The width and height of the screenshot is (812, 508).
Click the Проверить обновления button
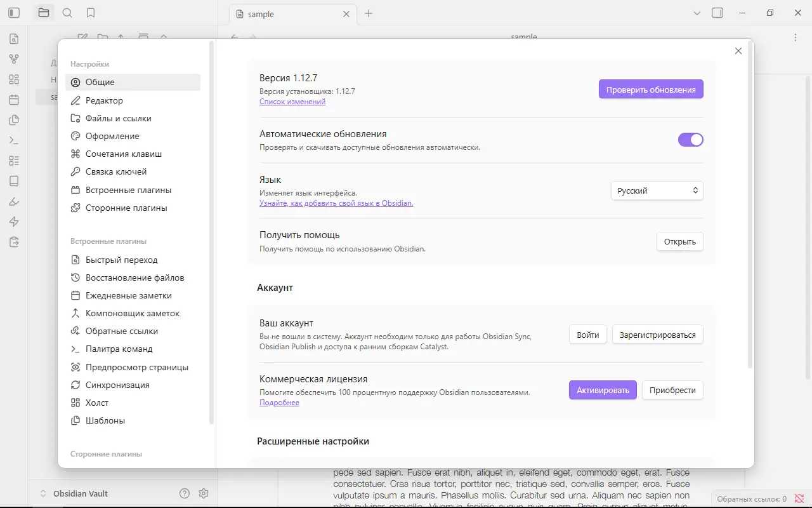(650, 90)
